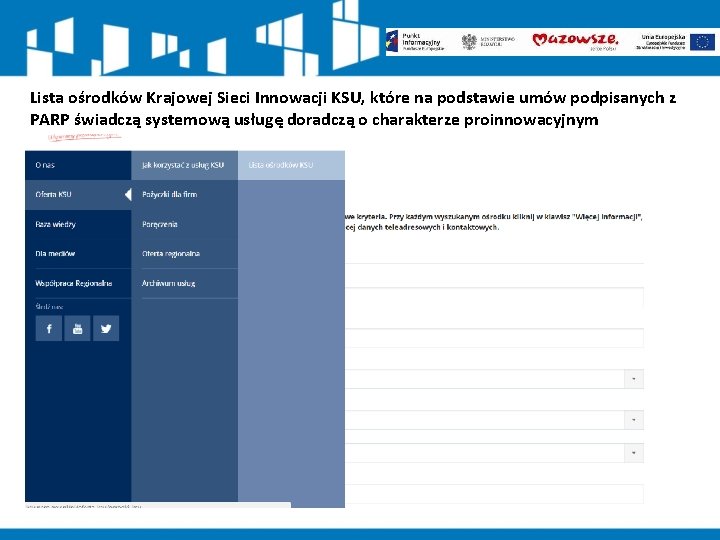Open Współpraca Regionalna menu item
Image resolution: width=720 pixels, height=540 pixels.
78,283
